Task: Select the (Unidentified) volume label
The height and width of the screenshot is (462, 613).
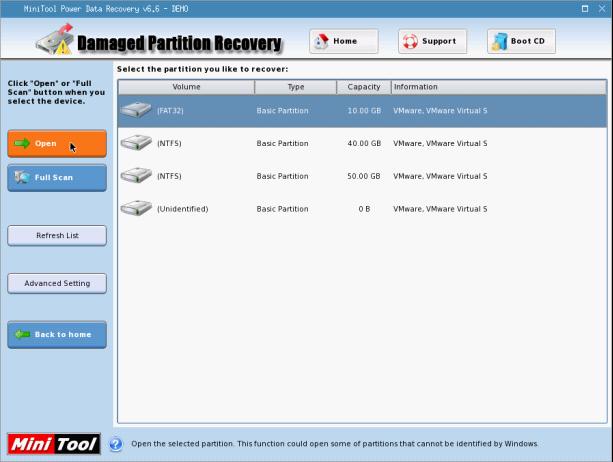Action: coord(183,209)
